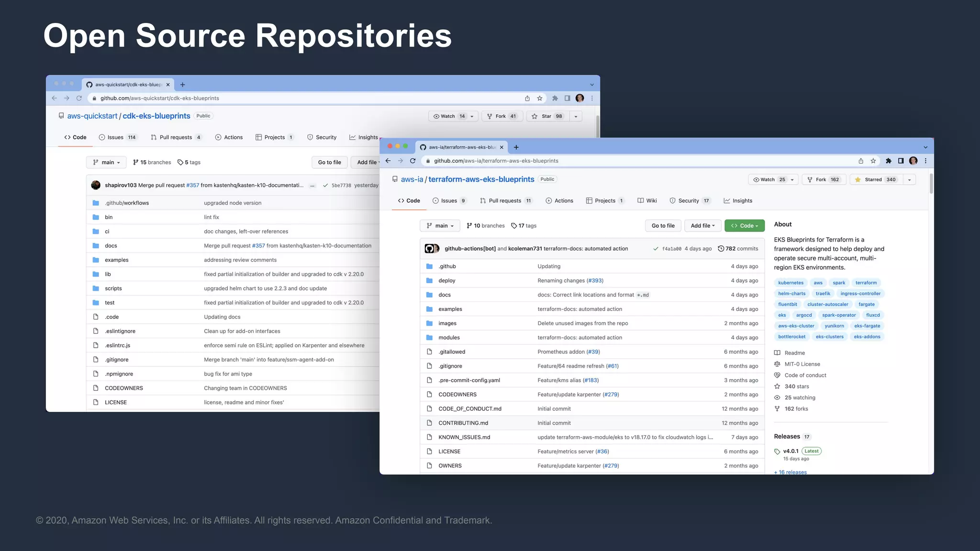Open new tab with plus icon in front window
Viewport: 980px width, 551px height.
click(516, 147)
